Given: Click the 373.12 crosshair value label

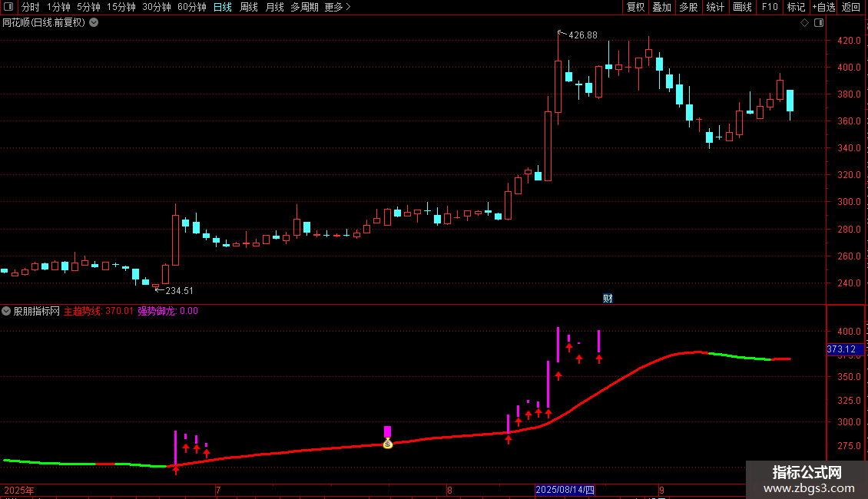Looking at the screenshot, I should tap(844, 349).
